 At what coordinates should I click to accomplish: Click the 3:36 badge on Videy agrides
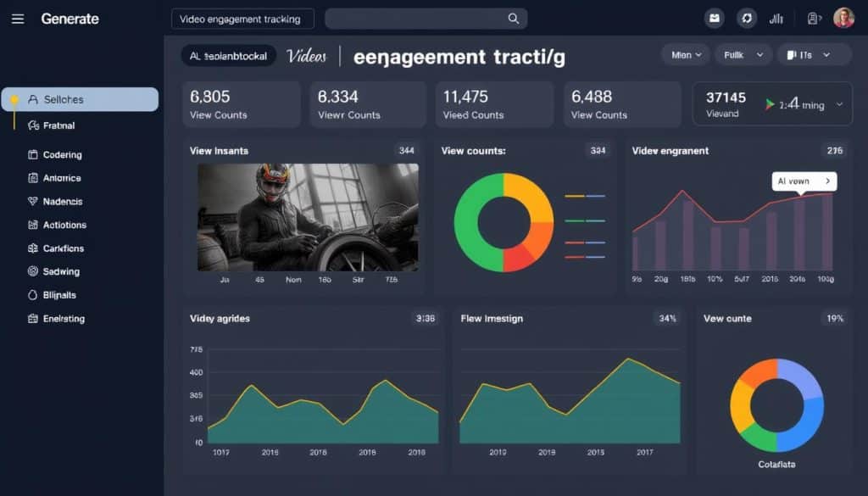(x=426, y=318)
